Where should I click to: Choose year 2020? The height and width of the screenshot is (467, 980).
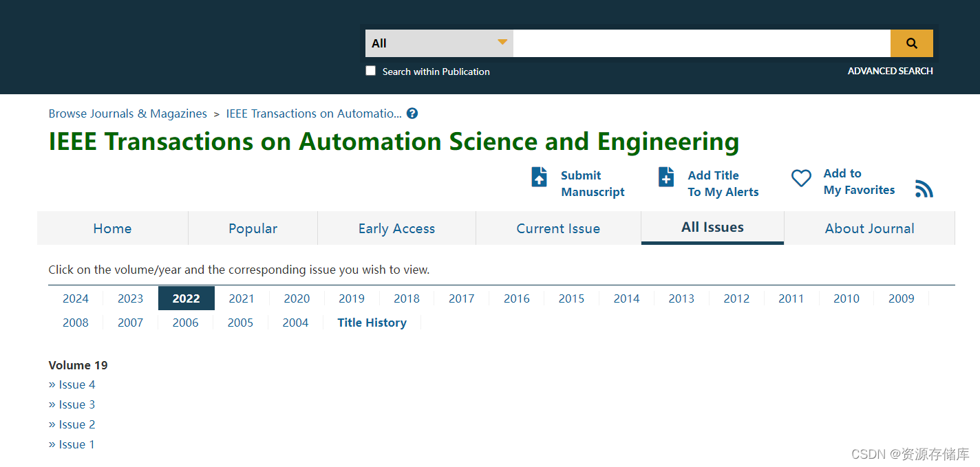click(297, 298)
